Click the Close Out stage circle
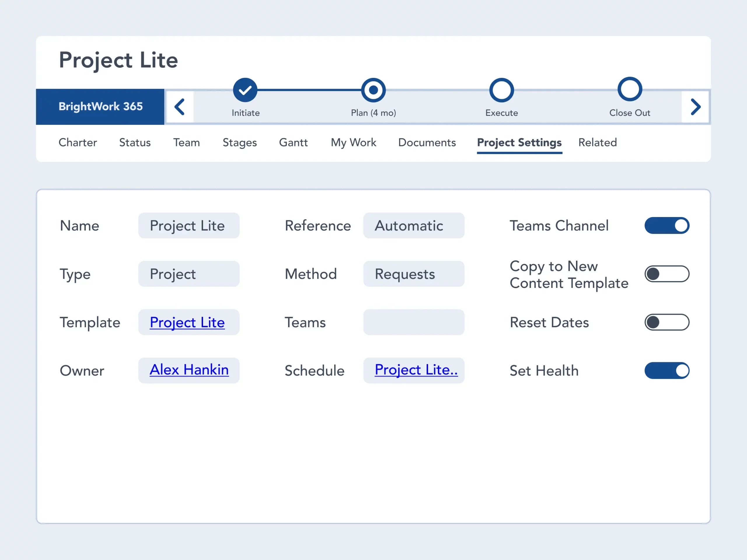The image size is (747, 560). [x=629, y=90]
